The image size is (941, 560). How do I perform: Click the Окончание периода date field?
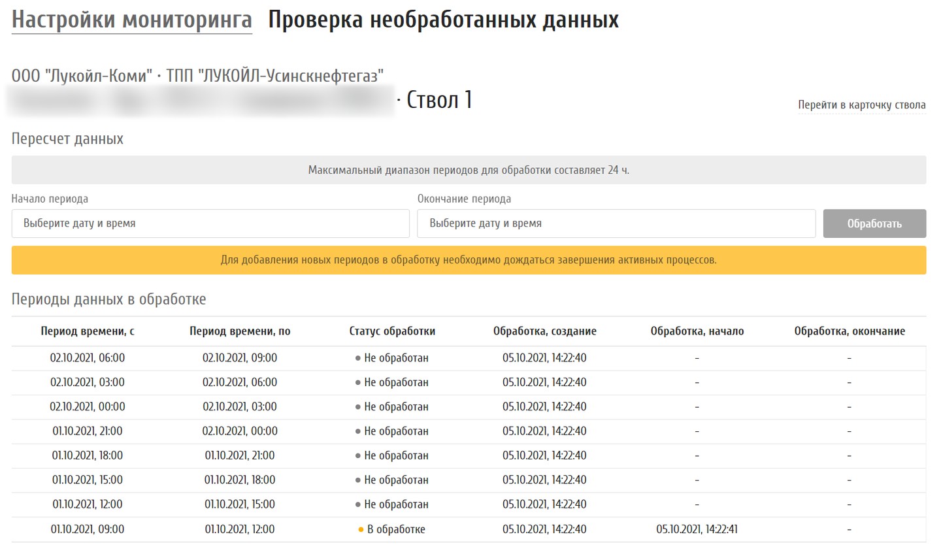[616, 223]
